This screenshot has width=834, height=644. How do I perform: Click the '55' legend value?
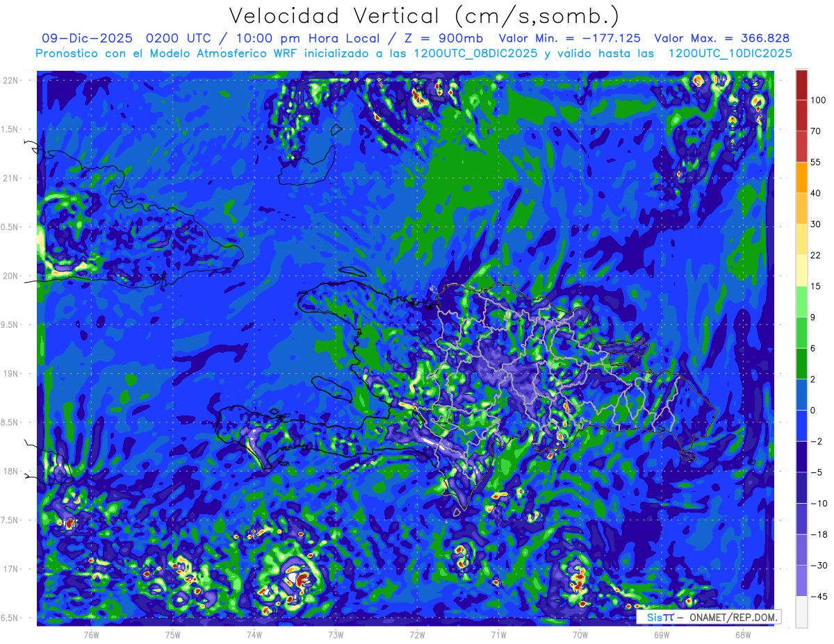(x=816, y=162)
